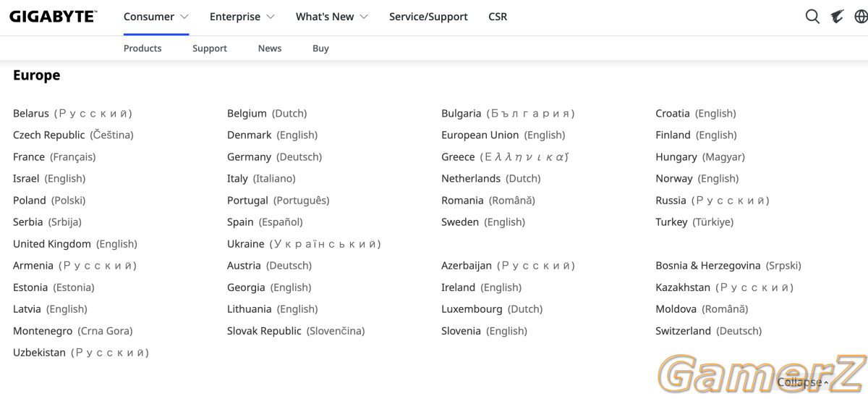Choose Italy (Italiano) region

point(261,179)
